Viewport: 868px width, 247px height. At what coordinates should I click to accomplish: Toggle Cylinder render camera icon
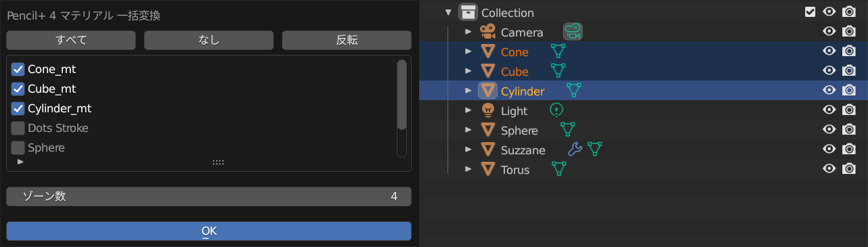tap(849, 90)
